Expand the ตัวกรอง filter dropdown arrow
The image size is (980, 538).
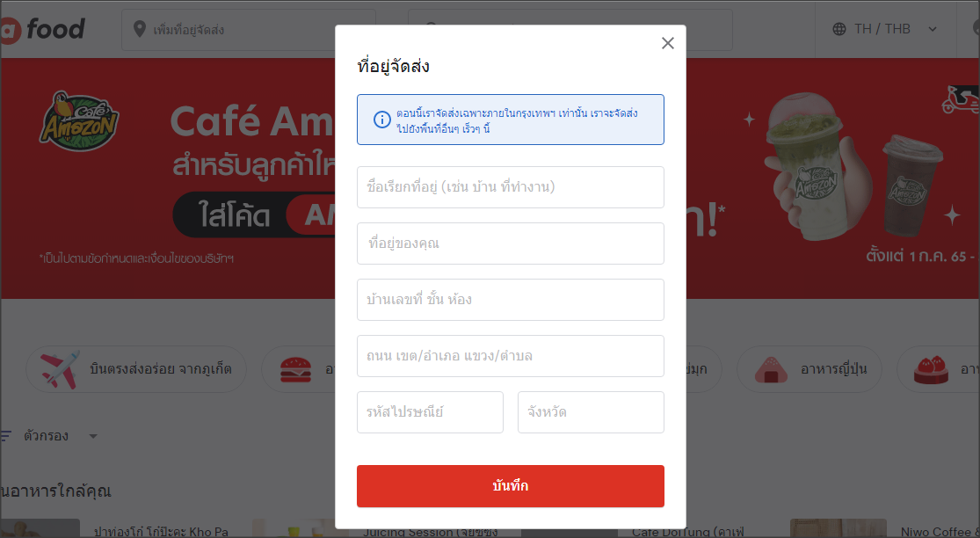[x=93, y=436]
